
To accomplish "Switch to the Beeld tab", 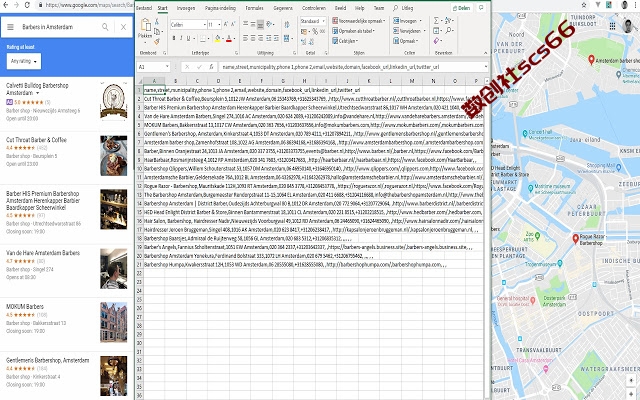I will [x=340, y=8].
